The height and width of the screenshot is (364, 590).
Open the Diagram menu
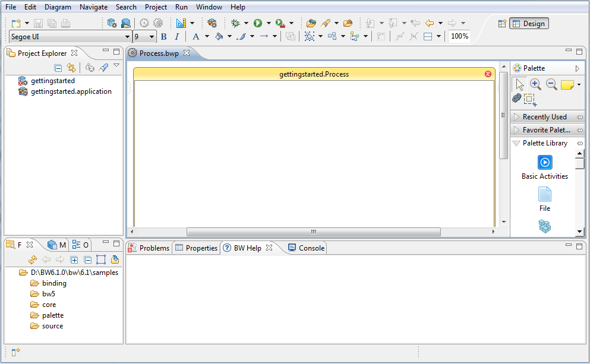tap(58, 7)
